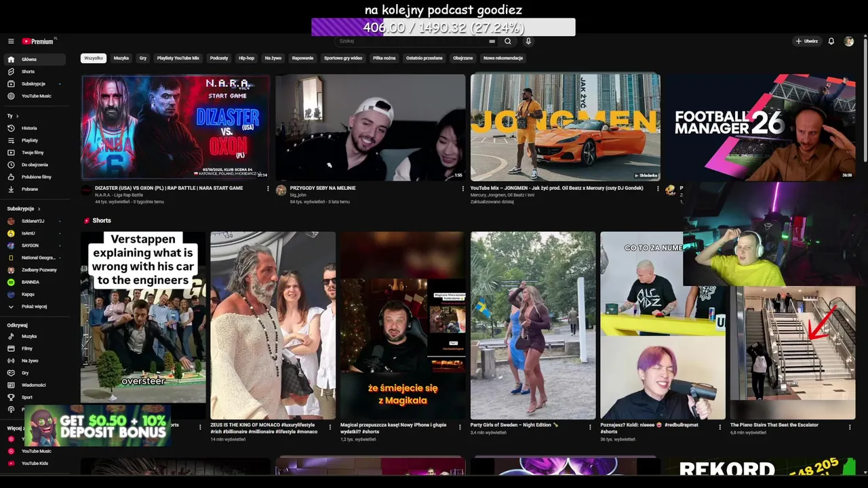
Task: Open YouTube Music at the sidebar top
Action: tap(34, 96)
